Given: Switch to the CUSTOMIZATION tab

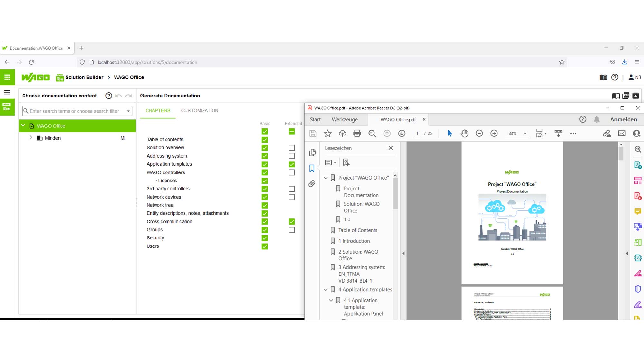Looking at the screenshot, I should point(200,111).
